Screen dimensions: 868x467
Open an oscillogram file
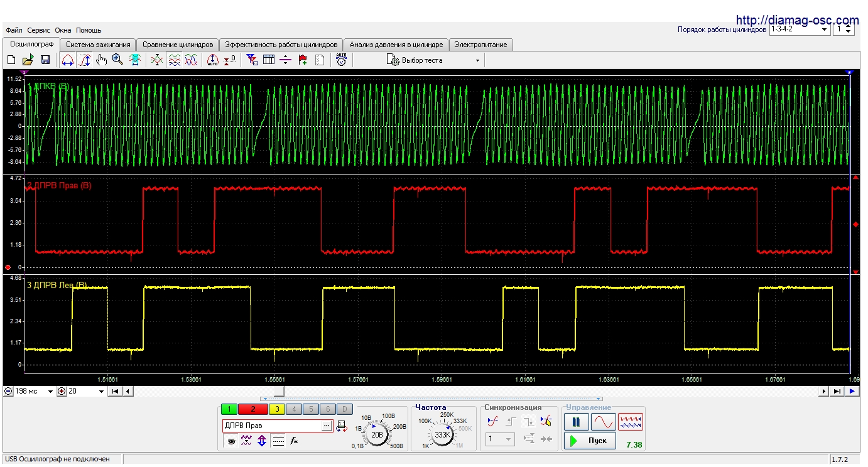coord(28,60)
